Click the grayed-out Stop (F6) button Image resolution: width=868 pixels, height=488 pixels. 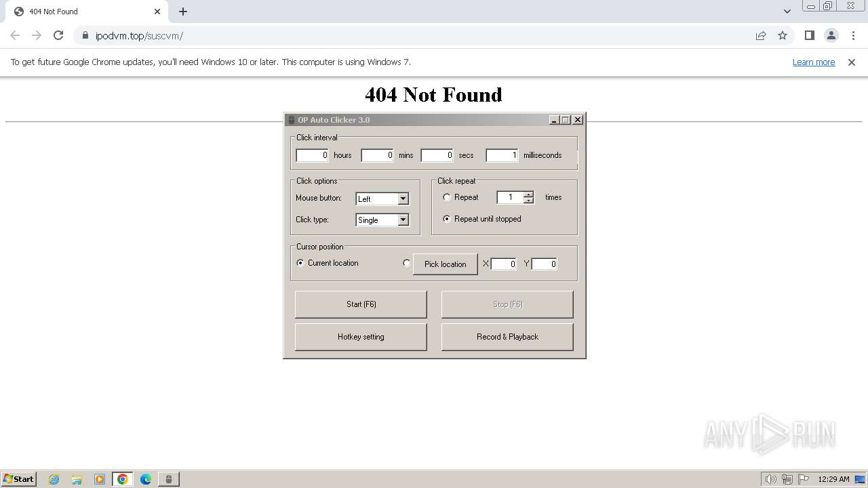point(507,304)
